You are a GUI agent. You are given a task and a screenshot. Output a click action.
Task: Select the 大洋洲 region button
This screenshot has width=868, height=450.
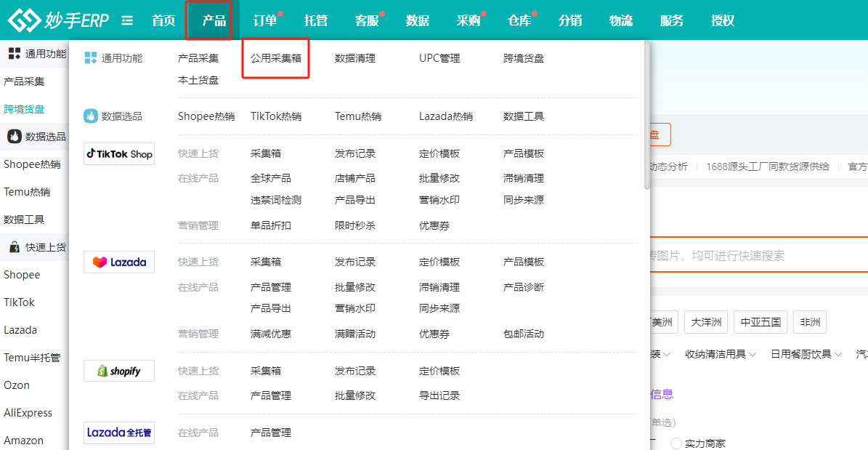coord(706,322)
